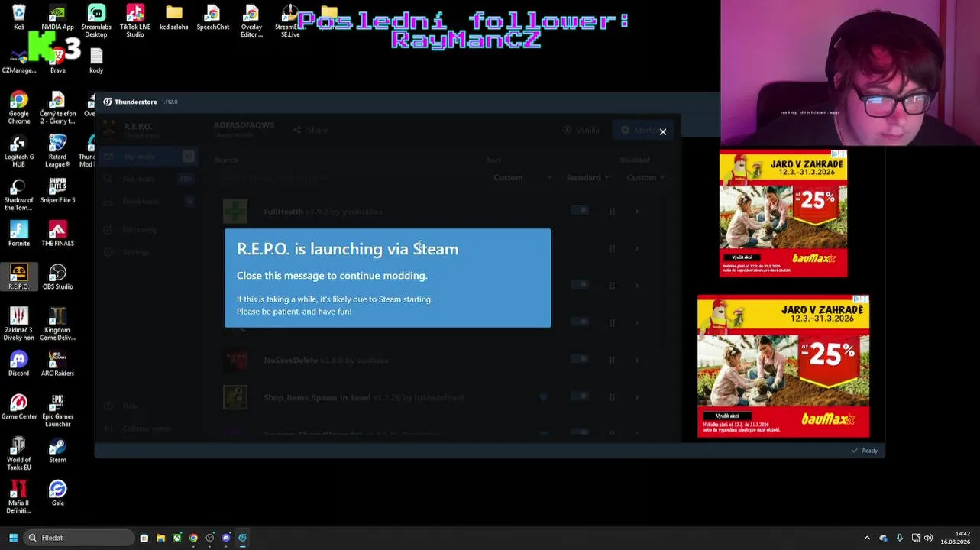The image size is (980, 550).
Task: Select the ARC Raiders desktop icon
Action: click(57, 364)
